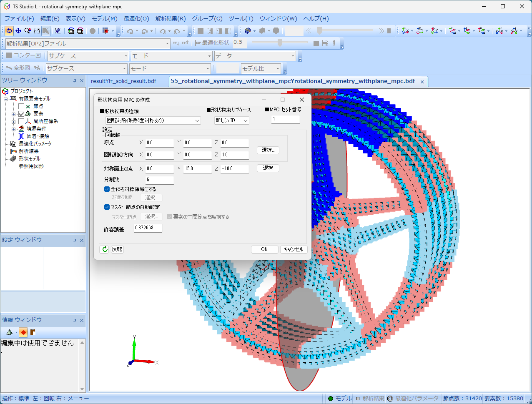
Task: Click the hatched box select icon
Action: click(x=58, y=31)
